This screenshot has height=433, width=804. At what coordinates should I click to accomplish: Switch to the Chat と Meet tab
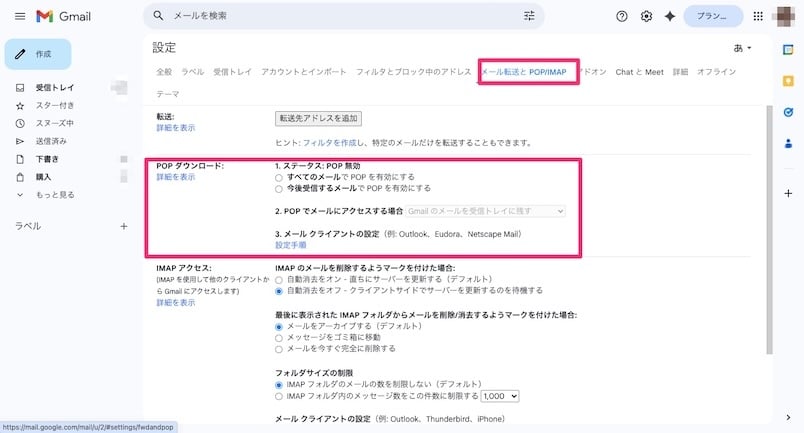[639, 72]
